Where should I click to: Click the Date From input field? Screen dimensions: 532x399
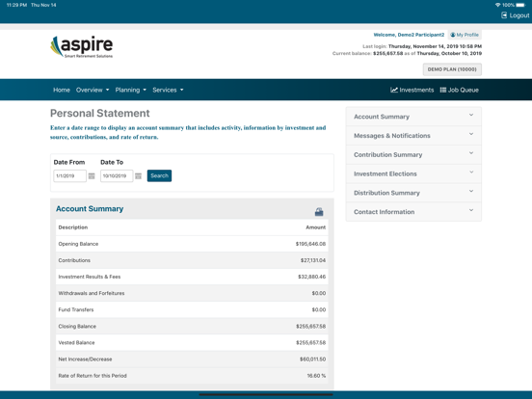coord(69,175)
